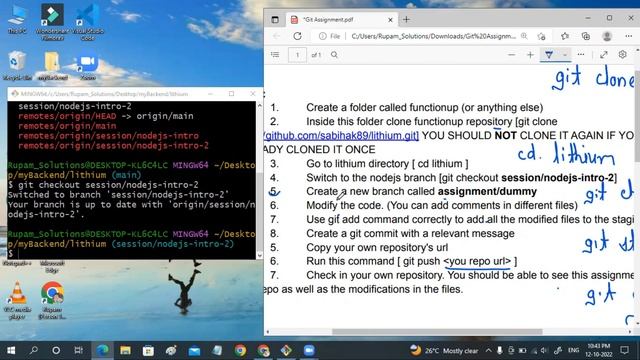This screenshot has height=360, width=640.
Task: Select Zoom desktop shortcut
Action: click(87, 66)
